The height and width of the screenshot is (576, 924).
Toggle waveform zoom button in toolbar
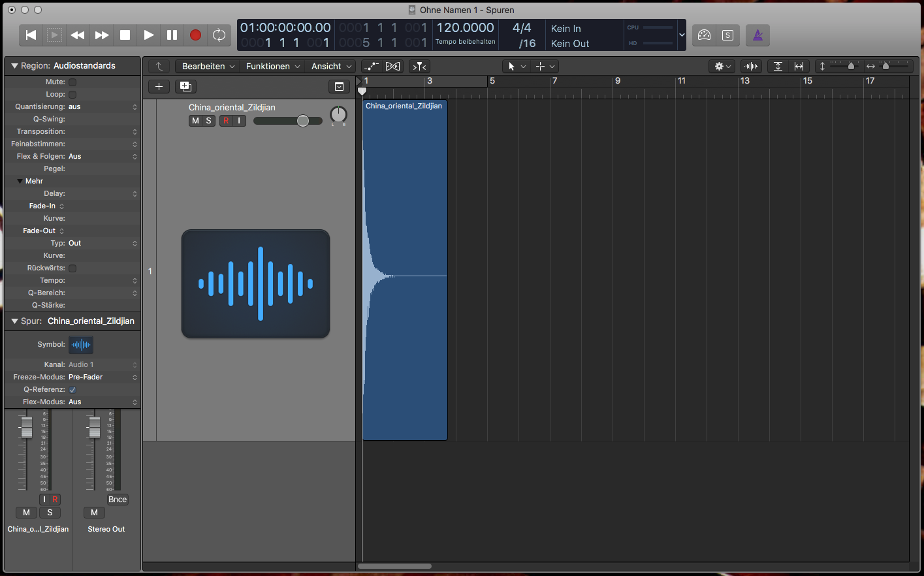click(752, 66)
